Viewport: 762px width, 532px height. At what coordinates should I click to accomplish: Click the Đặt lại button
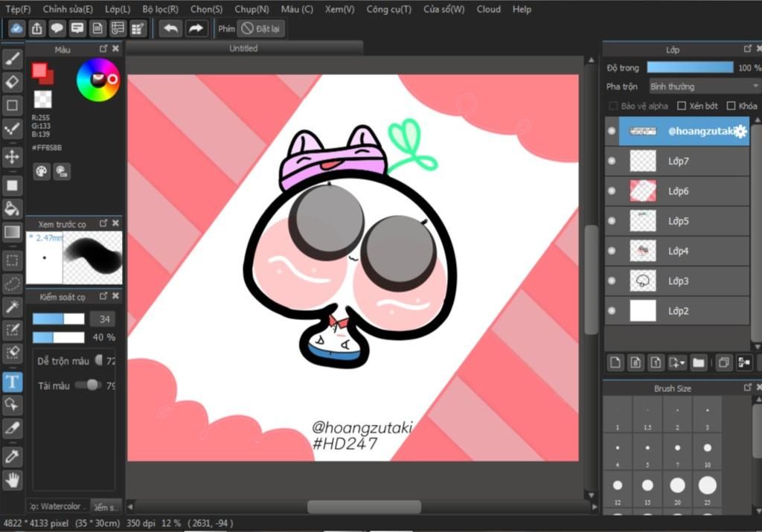[261, 29]
